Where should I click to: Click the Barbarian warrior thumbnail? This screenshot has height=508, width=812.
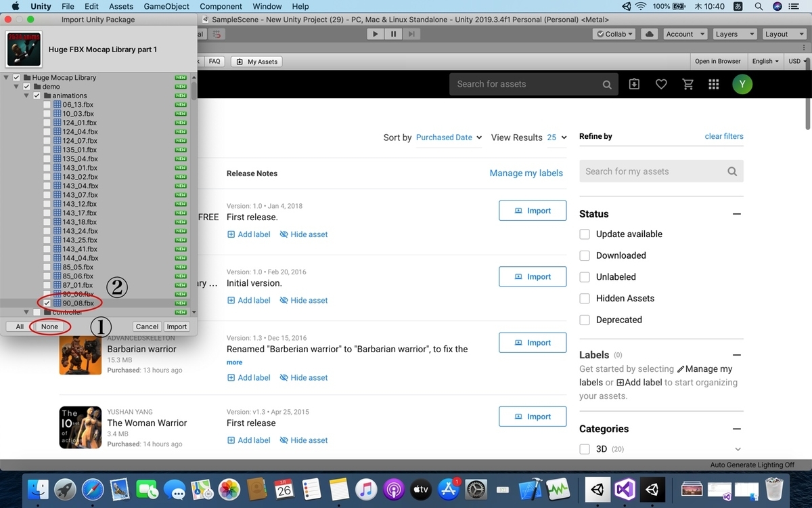click(x=81, y=354)
